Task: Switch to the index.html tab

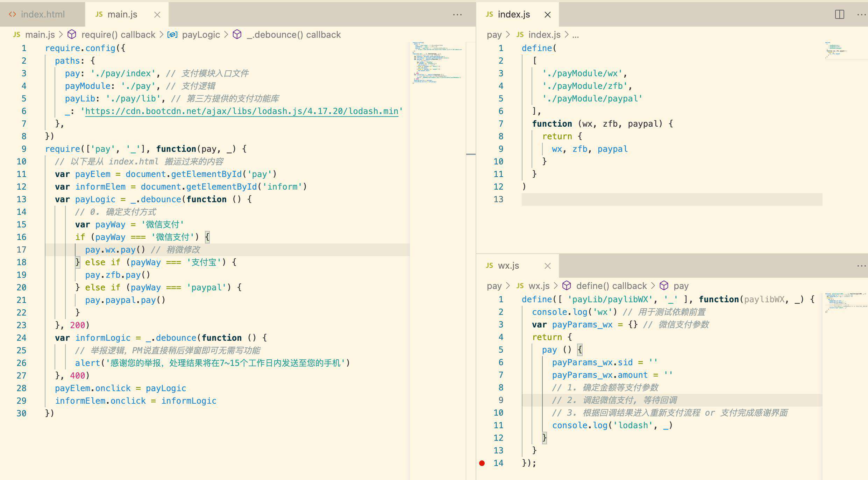Action: click(42, 14)
